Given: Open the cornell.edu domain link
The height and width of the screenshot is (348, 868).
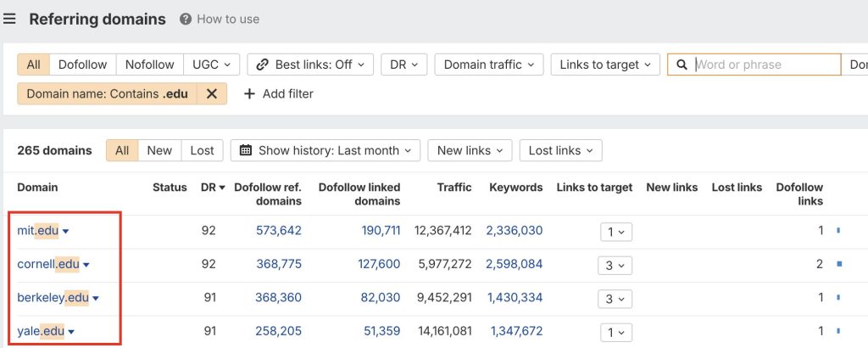Looking at the screenshot, I should click(48, 264).
